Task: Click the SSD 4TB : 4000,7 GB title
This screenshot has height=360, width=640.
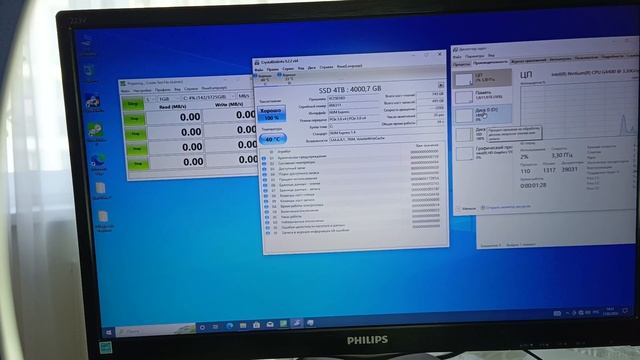Action: point(350,89)
